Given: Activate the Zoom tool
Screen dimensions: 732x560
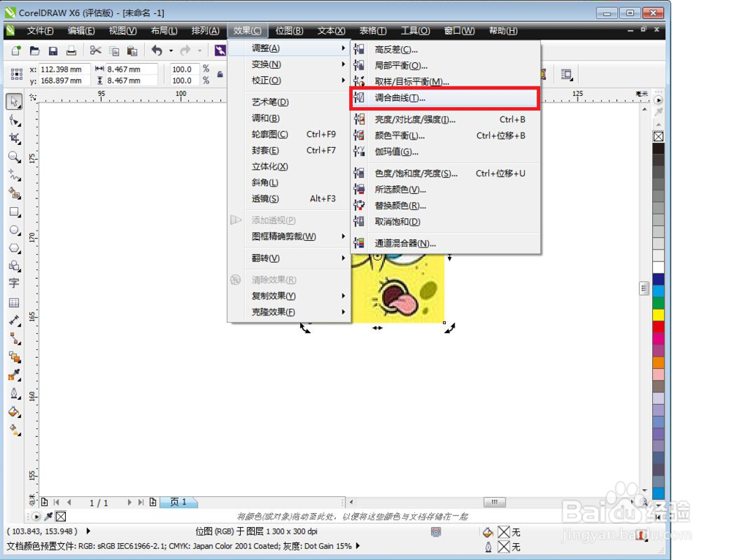Looking at the screenshot, I should [13, 156].
